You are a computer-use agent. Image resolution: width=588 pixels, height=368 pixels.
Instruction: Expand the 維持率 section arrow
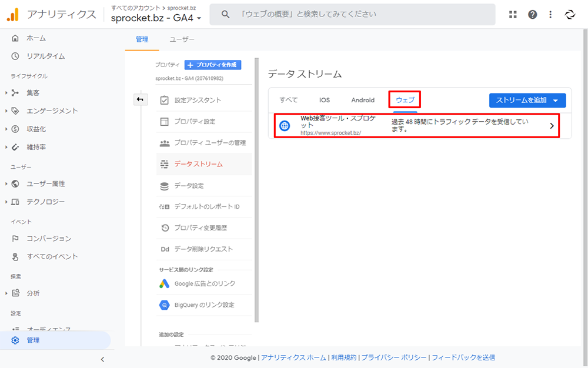point(6,147)
